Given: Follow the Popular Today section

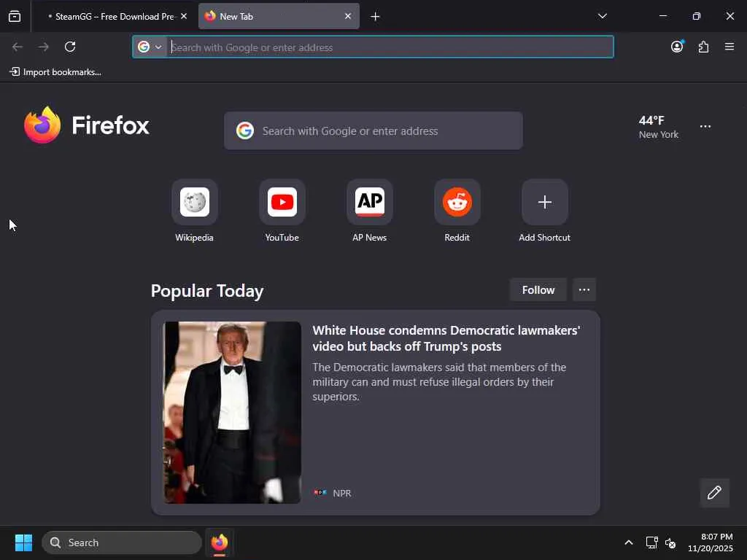Looking at the screenshot, I should point(538,290).
